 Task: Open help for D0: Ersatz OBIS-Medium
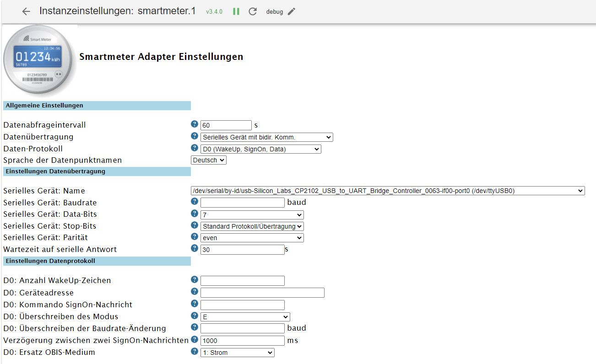(x=195, y=351)
